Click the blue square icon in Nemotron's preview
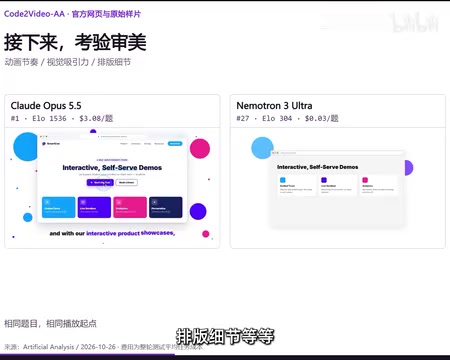Viewport: 450px width, 360px height. point(283,180)
